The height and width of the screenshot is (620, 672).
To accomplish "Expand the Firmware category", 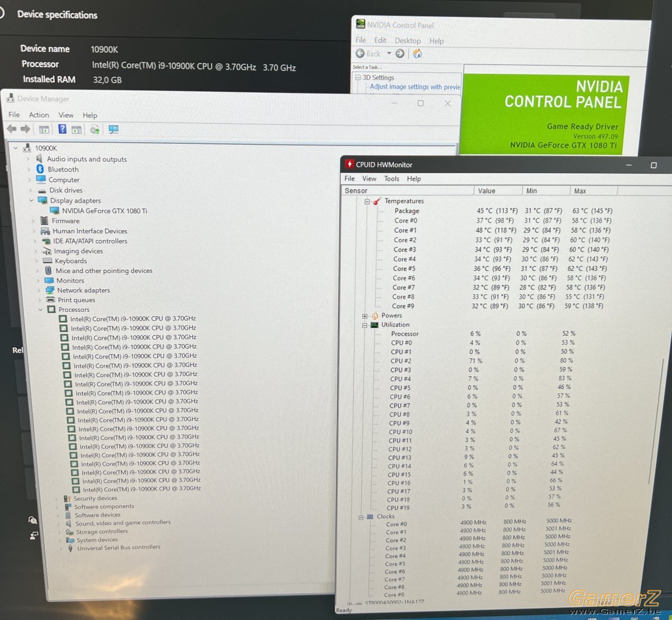I will click(33, 221).
